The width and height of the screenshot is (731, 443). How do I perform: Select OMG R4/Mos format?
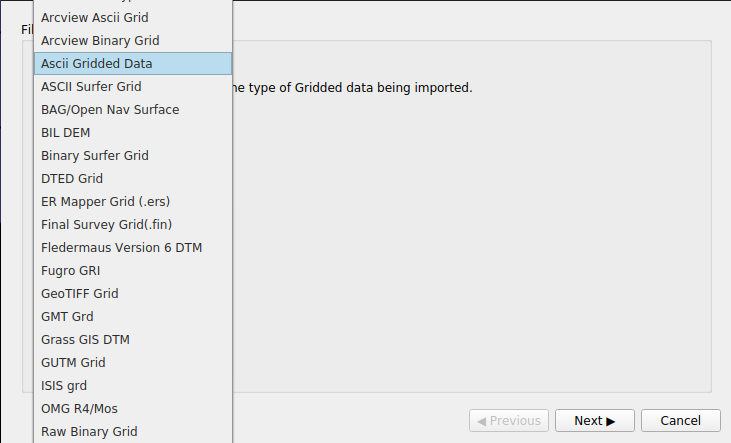(x=81, y=408)
